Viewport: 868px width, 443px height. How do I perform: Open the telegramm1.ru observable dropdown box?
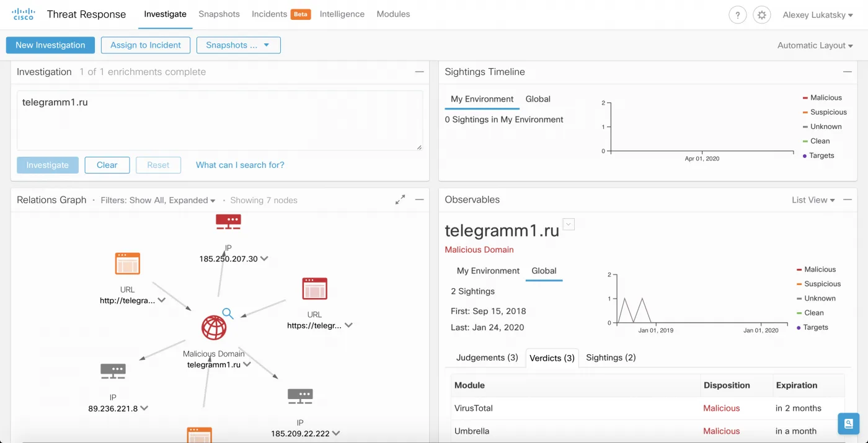569,224
